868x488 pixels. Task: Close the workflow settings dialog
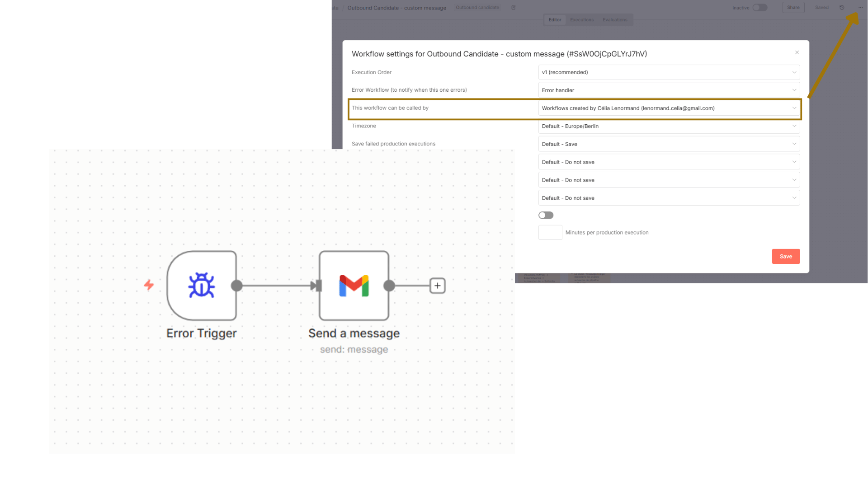click(797, 53)
